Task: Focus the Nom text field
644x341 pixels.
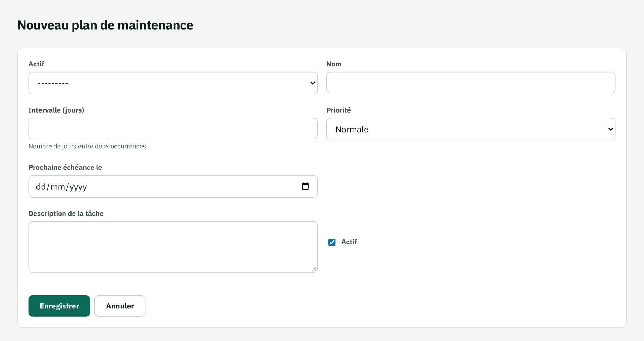Action: click(x=471, y=83)
